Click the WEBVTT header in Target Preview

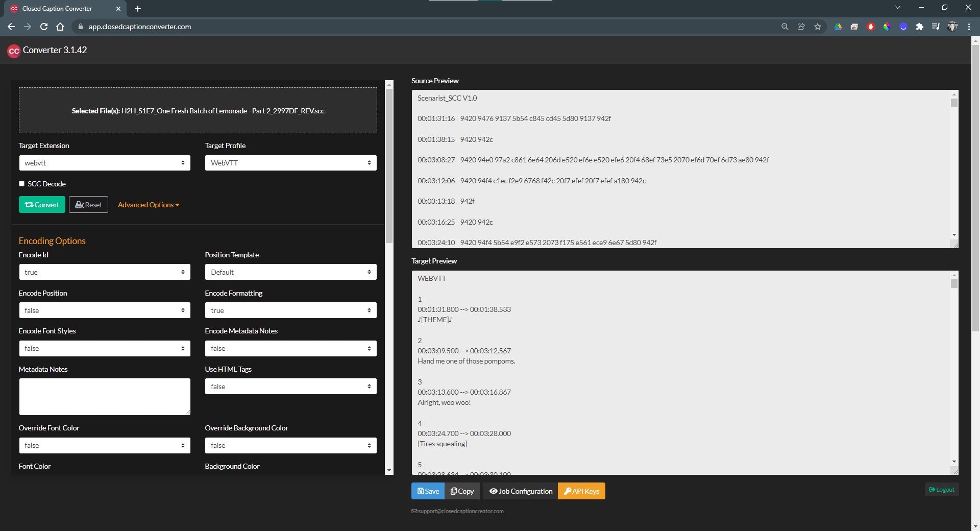coord(432,278)
